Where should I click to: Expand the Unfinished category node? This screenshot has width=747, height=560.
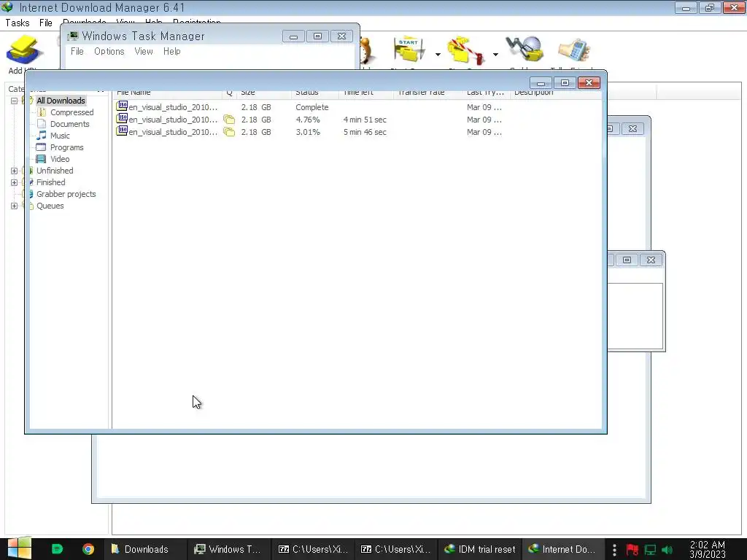(x=15, y=171)
